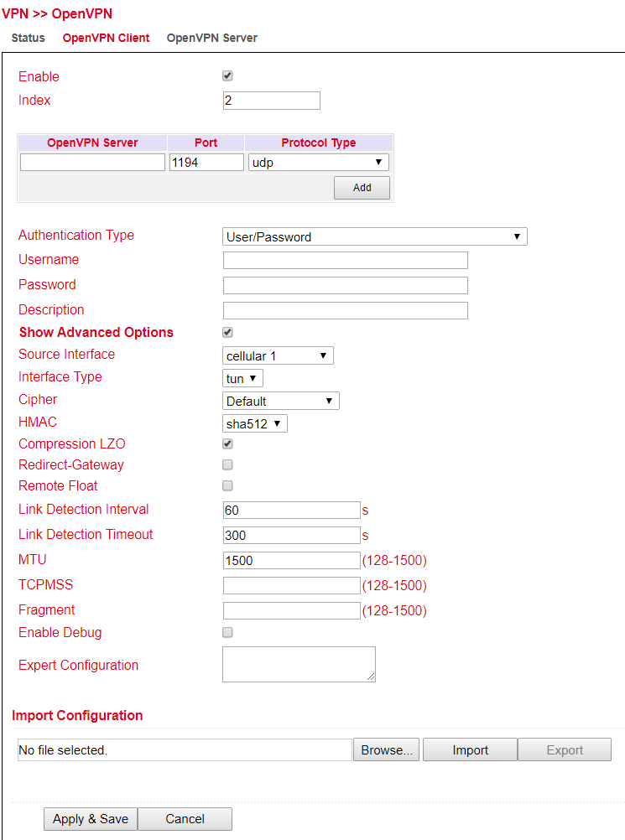Image resolution: width=625 pixels, height=840 pixels.
Task: Click in the Username input field
Action: coord(345,260)
